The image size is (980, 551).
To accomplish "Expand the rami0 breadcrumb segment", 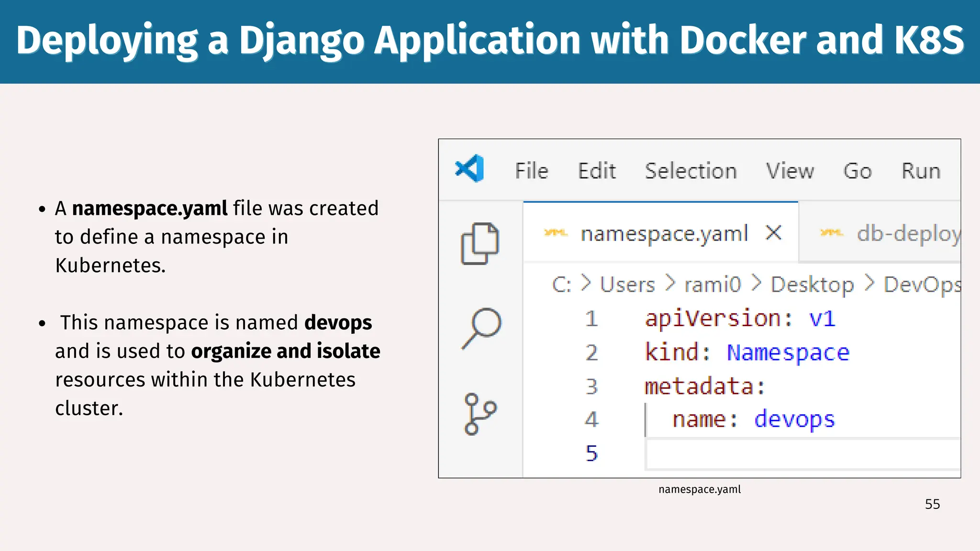I will (x=713, y=285).
